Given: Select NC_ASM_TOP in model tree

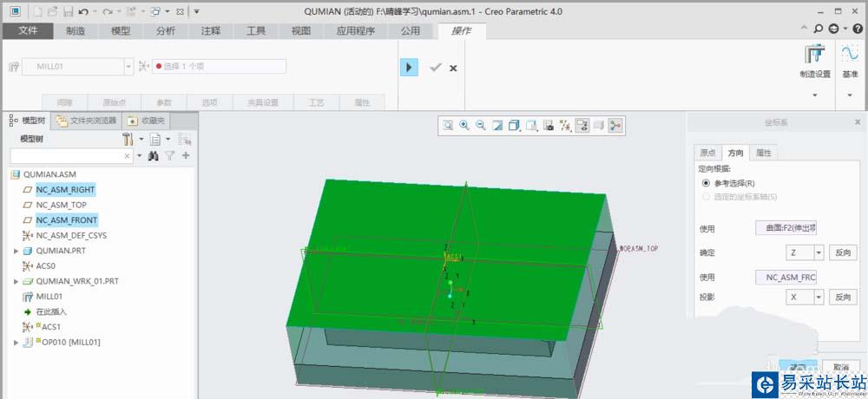Looking at the screenshot, I should (x=61, y=205).
